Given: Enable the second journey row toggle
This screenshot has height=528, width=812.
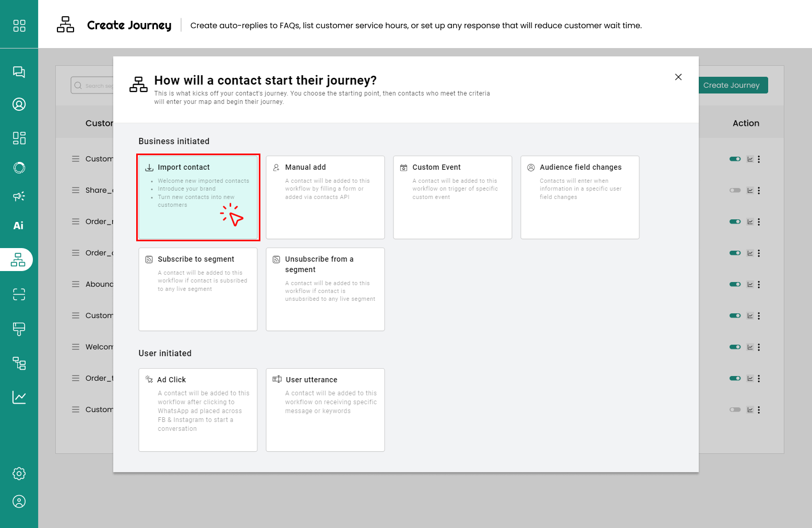Looking at the screenshot, I should [735, 191].
